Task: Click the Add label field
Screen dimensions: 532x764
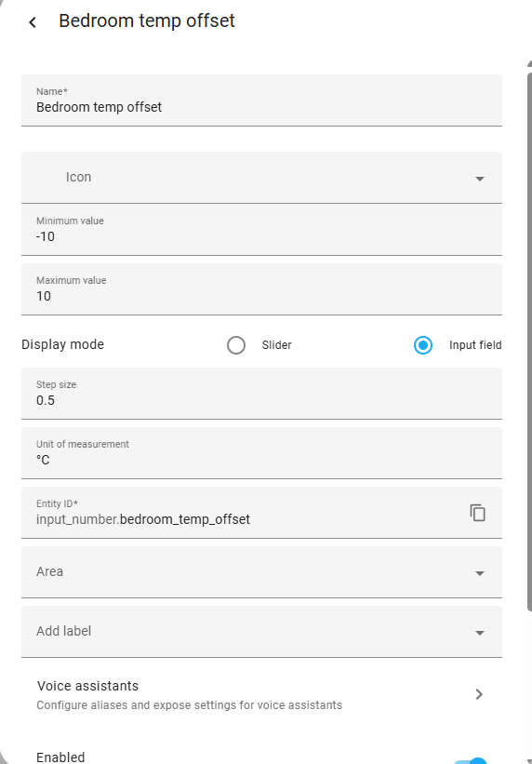Action: click(x=261, y=632)
